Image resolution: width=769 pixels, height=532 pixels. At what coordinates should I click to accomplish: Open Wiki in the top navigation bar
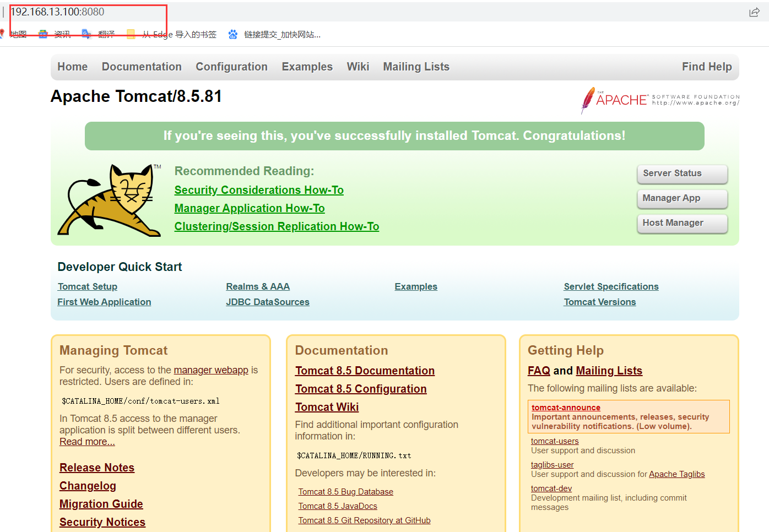pos(358,67)
